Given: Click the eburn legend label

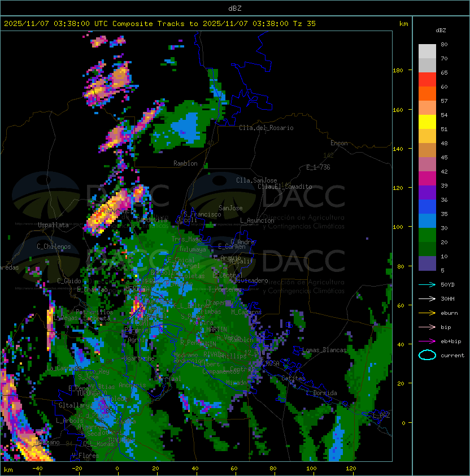Looking at the screenshot, I should tap(449, 313).
